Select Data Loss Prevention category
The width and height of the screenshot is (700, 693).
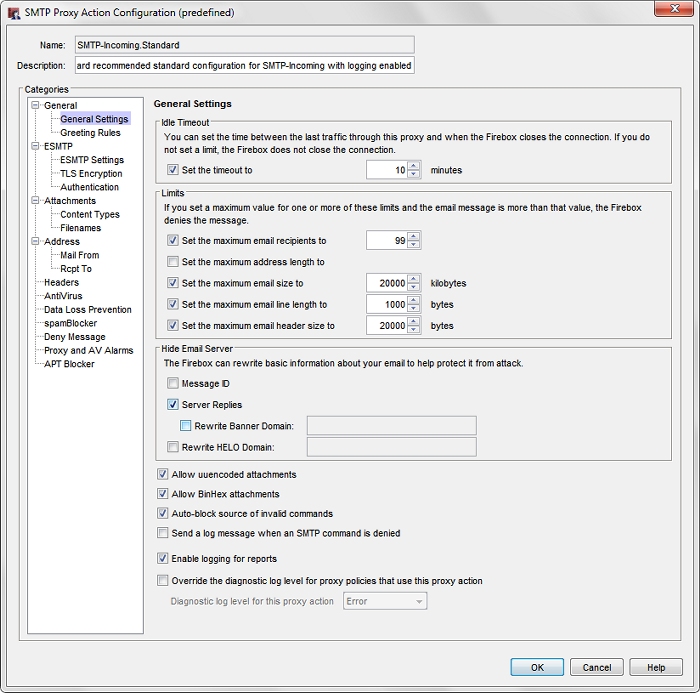tap(88, 310)
